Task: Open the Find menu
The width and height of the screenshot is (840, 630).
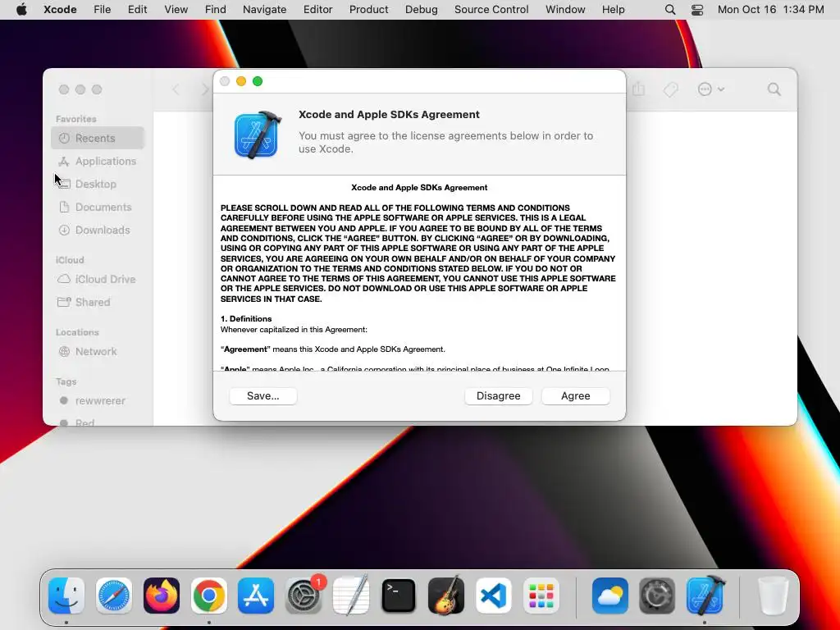Action: pos(216,10)
